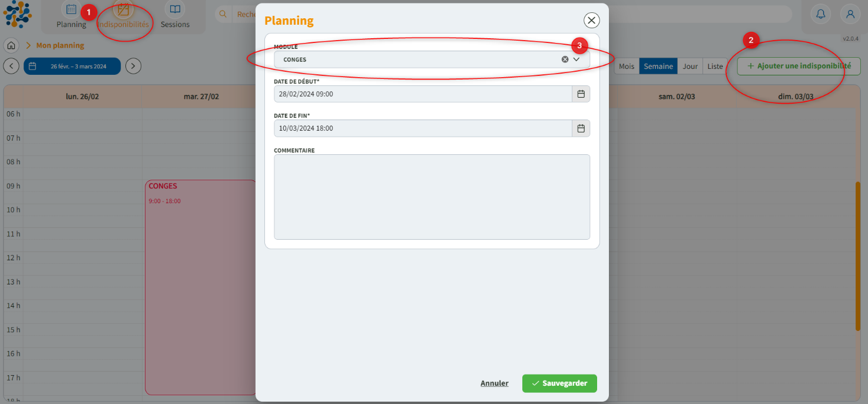The image size is (868, 404).
Task: Select the Jour view
Action: tap(690, 66)
